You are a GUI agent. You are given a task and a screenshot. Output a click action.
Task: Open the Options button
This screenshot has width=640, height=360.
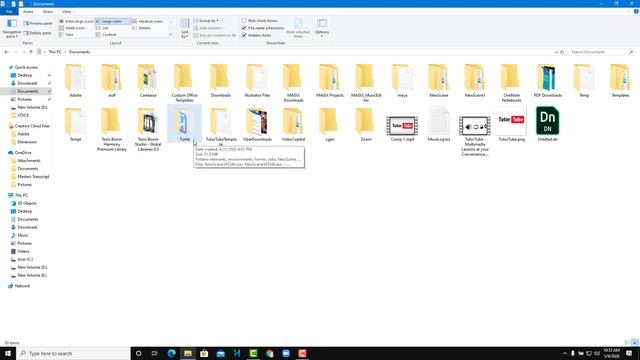[322, 28]
